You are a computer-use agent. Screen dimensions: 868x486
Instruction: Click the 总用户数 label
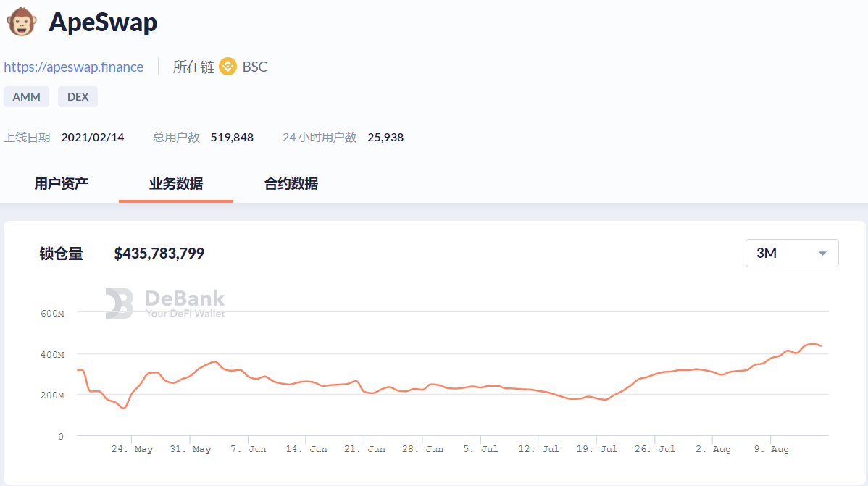pyautogui.click(x=176, y=138)
